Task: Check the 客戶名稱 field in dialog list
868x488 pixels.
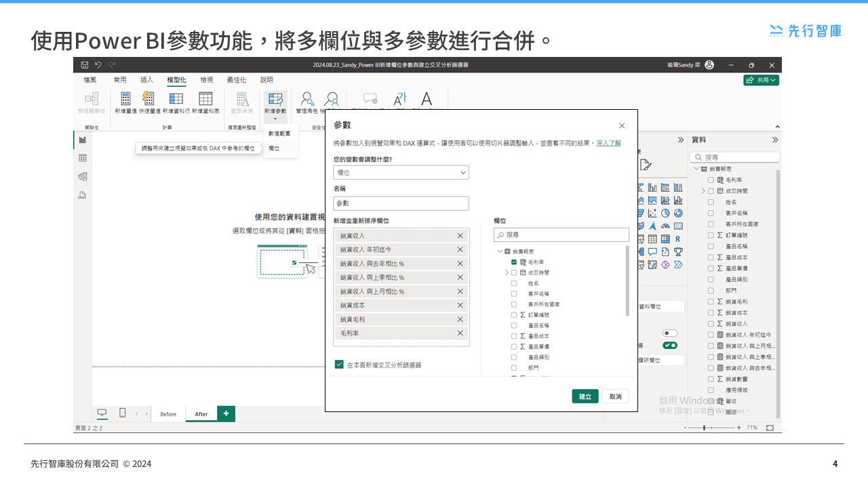Action: [x=514, y=293]
